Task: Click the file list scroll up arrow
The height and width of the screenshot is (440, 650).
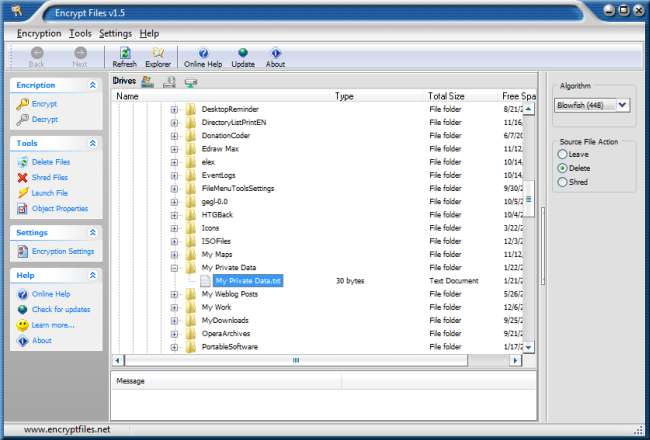Action: (529, 109)
